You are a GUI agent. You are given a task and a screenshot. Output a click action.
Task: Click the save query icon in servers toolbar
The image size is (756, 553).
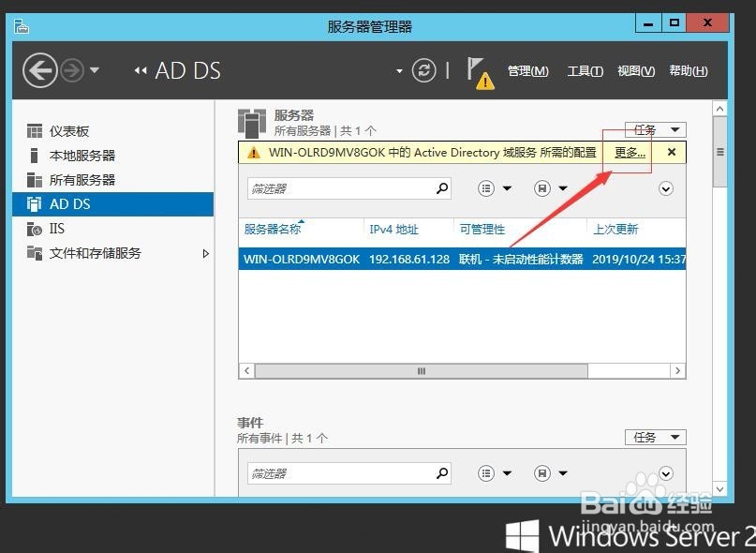click(x=543, y=188)
